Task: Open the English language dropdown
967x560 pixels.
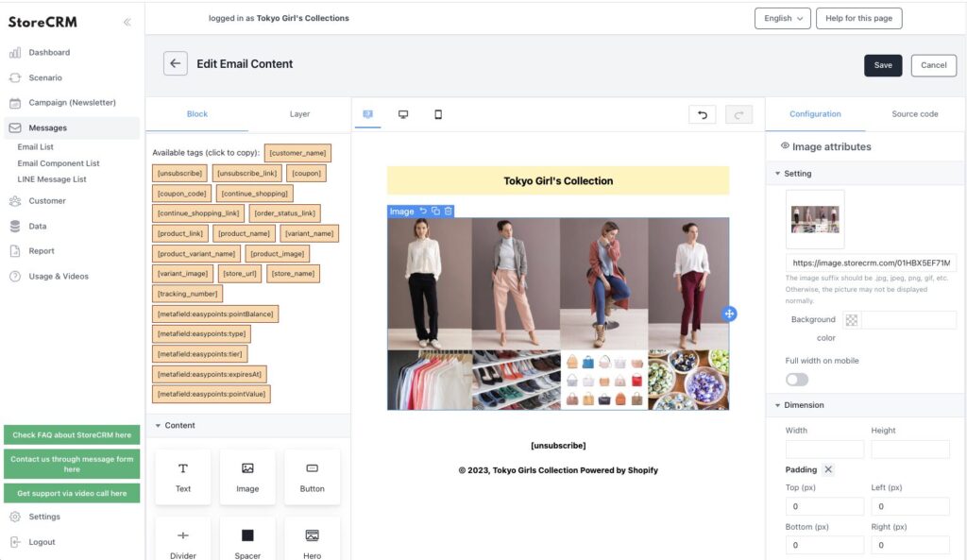Action: [x=783, y=19]
